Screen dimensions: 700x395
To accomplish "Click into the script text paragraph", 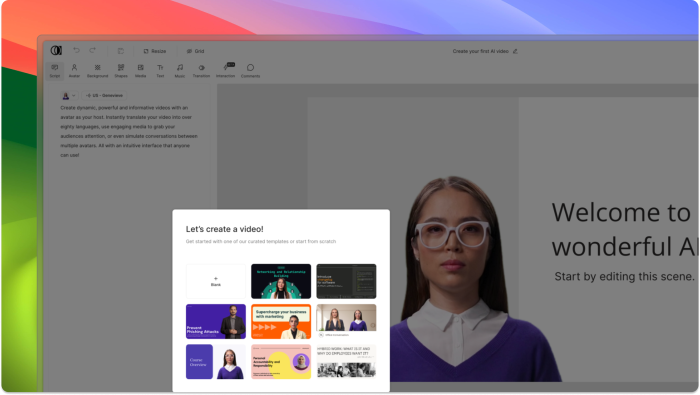I will (129, 131).
